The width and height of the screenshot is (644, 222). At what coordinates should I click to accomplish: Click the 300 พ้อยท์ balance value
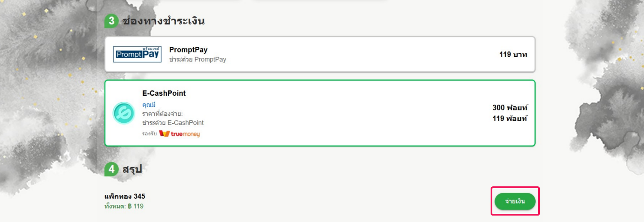[510, 108]
